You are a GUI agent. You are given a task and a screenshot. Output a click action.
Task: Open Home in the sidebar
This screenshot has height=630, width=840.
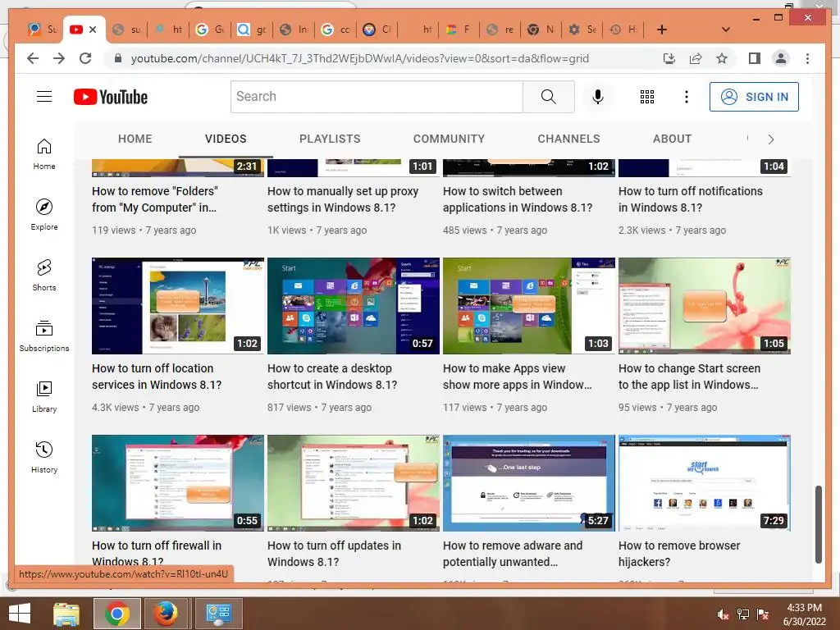pos(44,154)
